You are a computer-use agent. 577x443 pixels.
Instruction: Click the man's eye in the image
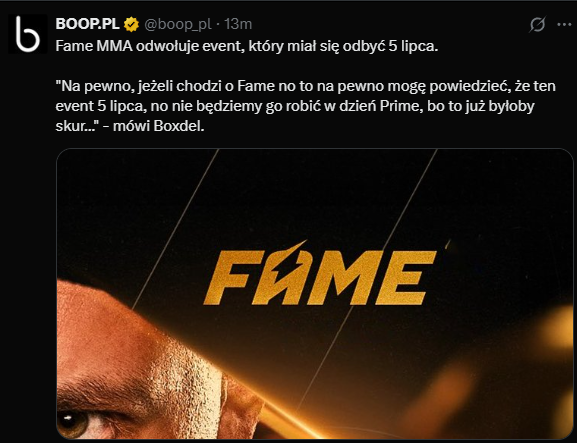(x=74, y=424)
